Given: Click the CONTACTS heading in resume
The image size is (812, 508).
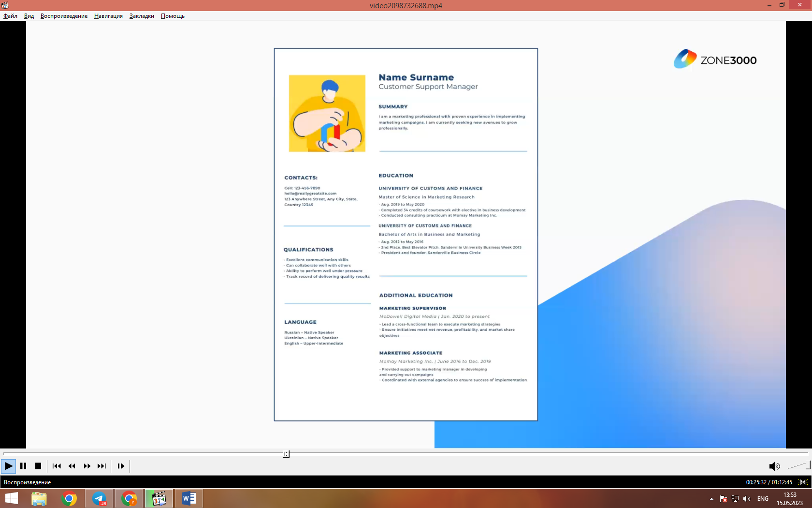Looking at the screenshot, I should 301,178.
